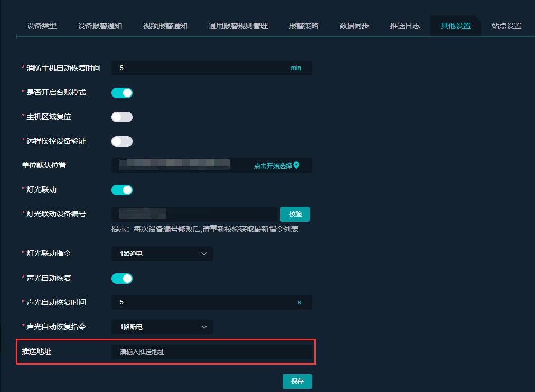Viewport: 535px width, 392px height.
Task: Click 点击开始选择 location link
Action: click(273, 166)
